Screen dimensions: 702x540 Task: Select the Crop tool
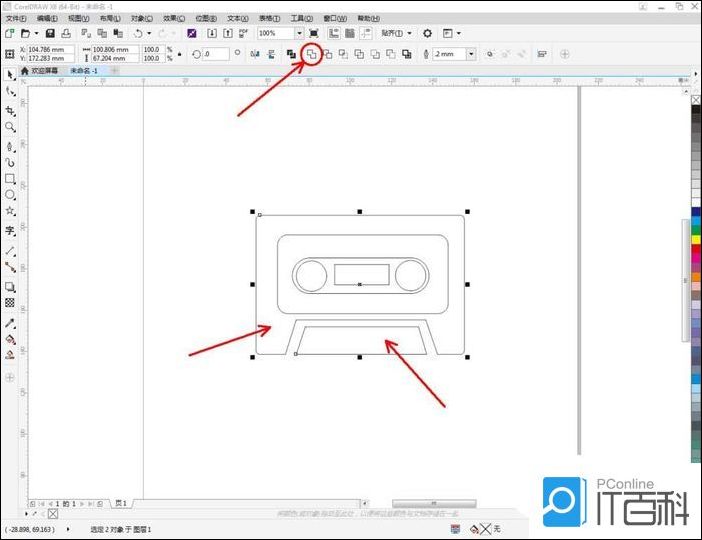(10, 110)
